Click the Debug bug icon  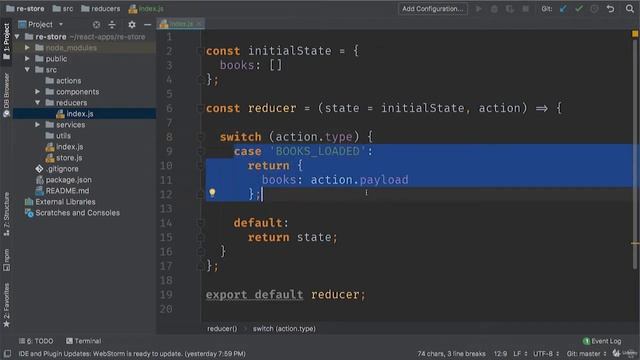[494, 9]
